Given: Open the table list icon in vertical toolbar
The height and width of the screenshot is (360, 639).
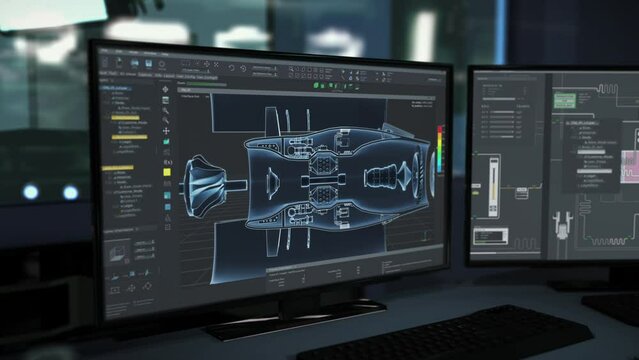Looking at the screenshot, I should pyautogui.click(x=165, y=100).
